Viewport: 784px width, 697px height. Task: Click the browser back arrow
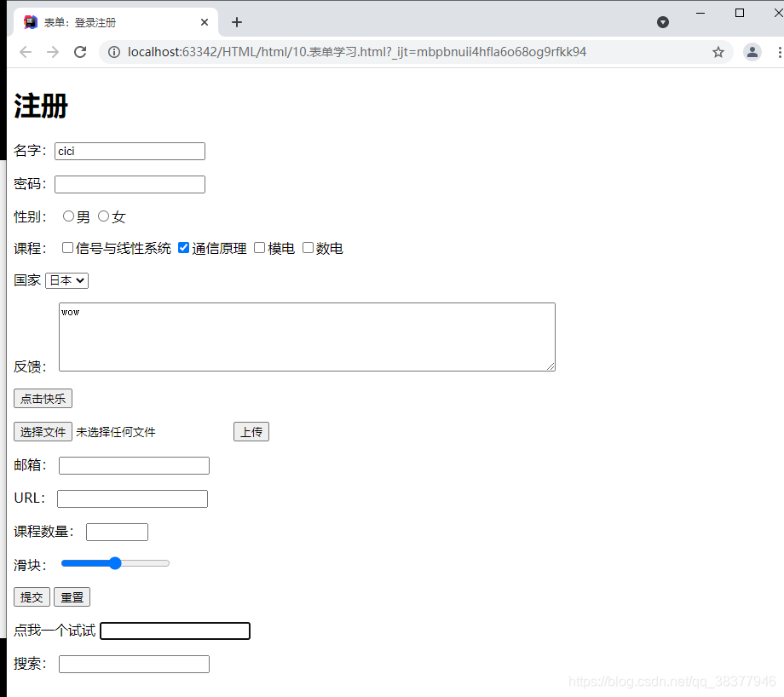(x=26, y=51)
